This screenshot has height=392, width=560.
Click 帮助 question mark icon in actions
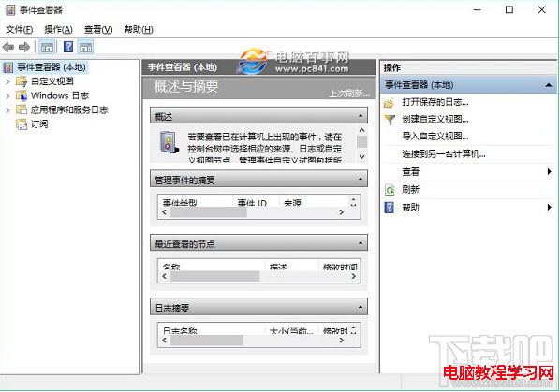(389, 208)
